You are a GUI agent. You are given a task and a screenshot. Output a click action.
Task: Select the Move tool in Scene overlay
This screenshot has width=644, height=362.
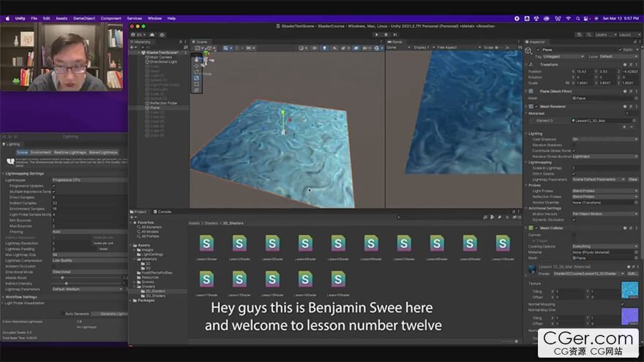pos(196,66)
